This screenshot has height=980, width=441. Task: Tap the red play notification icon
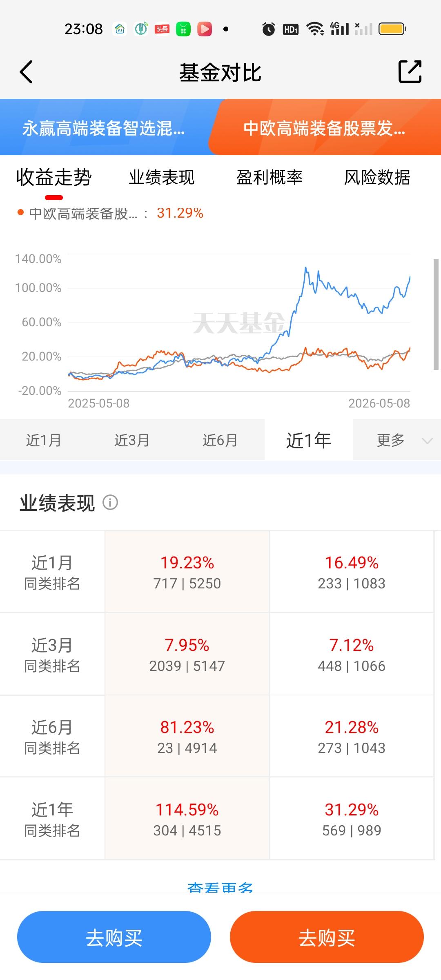point(205,29)
